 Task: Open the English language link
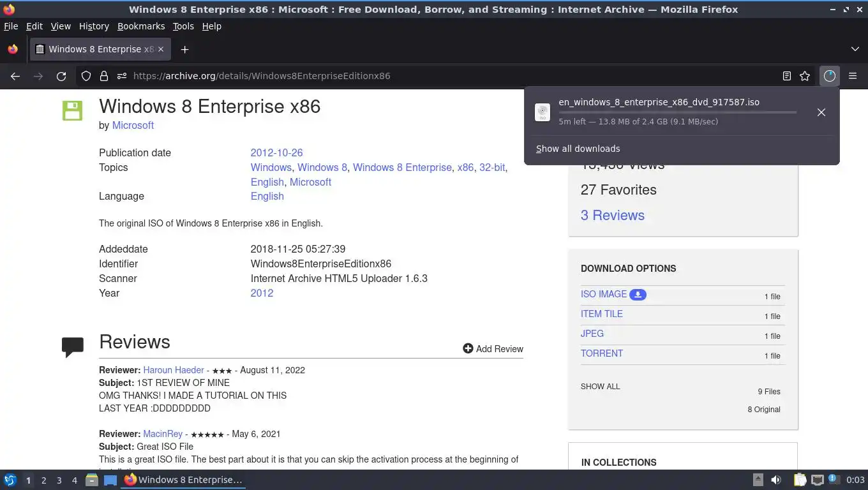[x=267, y=196]
